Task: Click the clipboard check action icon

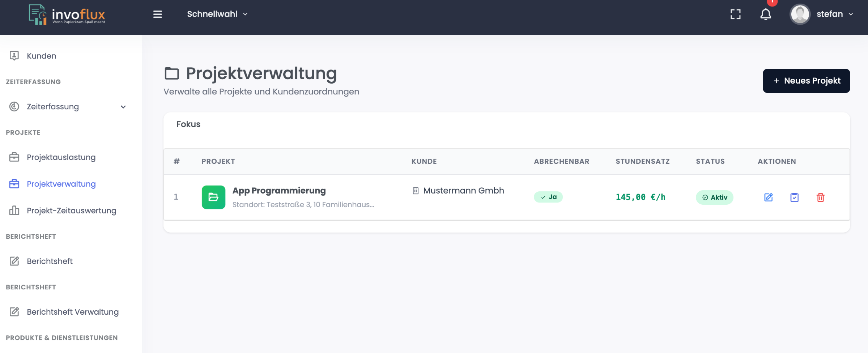Action: pos(794,197)
